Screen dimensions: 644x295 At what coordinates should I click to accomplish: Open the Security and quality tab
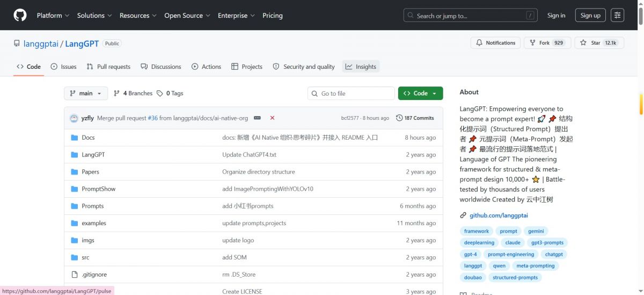pyautogui.click(x=304, y=67)
